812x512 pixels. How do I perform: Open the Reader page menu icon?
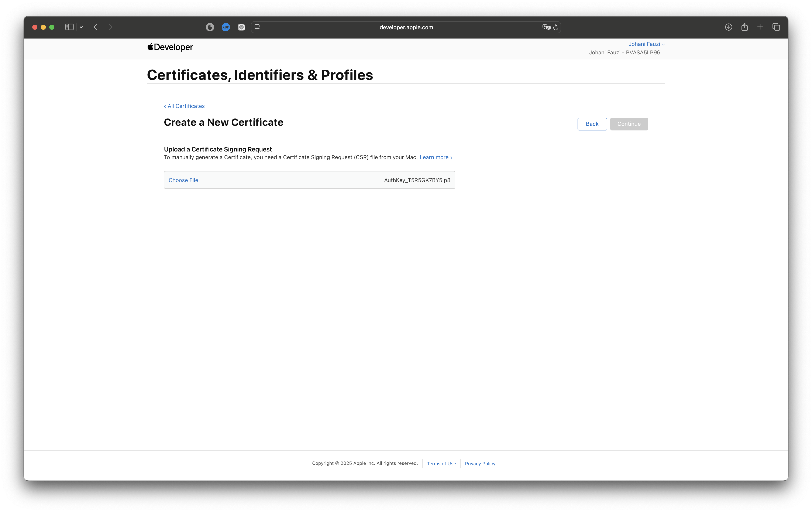257,27
